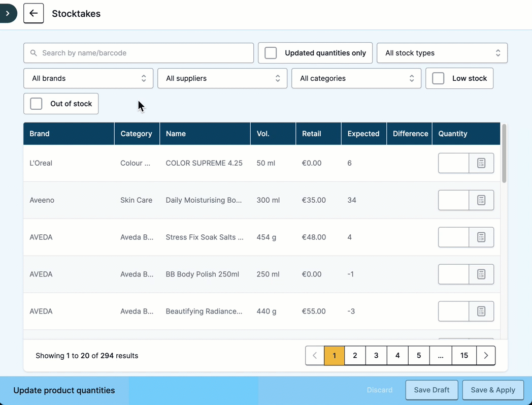Open calculator for COLOR SUPREME 4.25 row

(481, 163)
